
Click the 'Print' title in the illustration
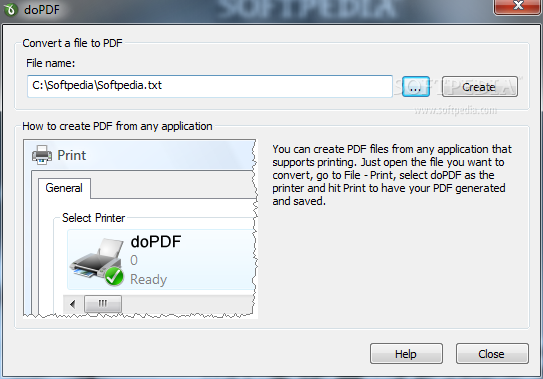(72, 155)
